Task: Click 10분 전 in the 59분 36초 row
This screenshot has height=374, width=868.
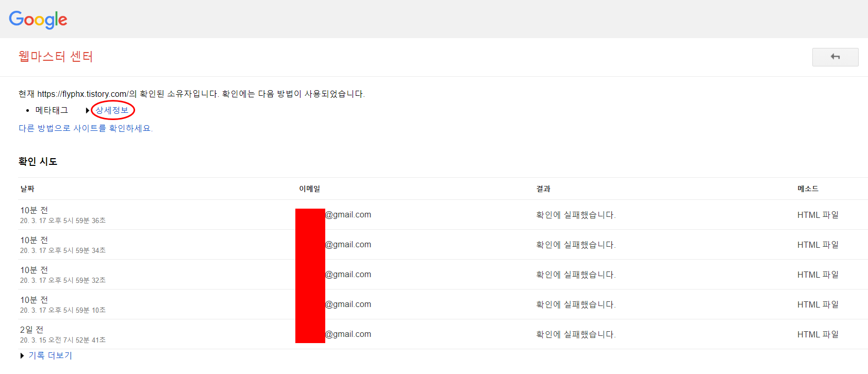Action: [34, 210]
